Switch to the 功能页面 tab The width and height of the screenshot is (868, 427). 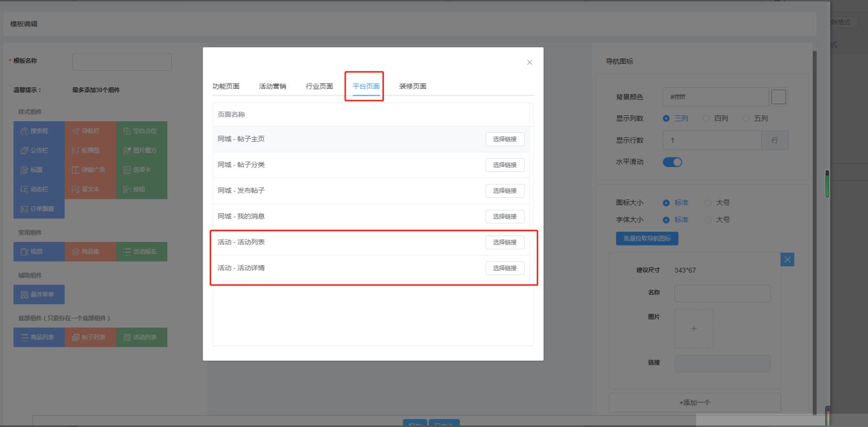pos(226,86)
